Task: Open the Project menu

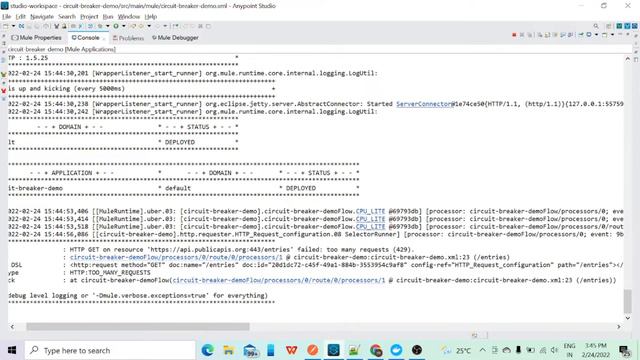Action: pyautogui.click(x=89, y=17)
